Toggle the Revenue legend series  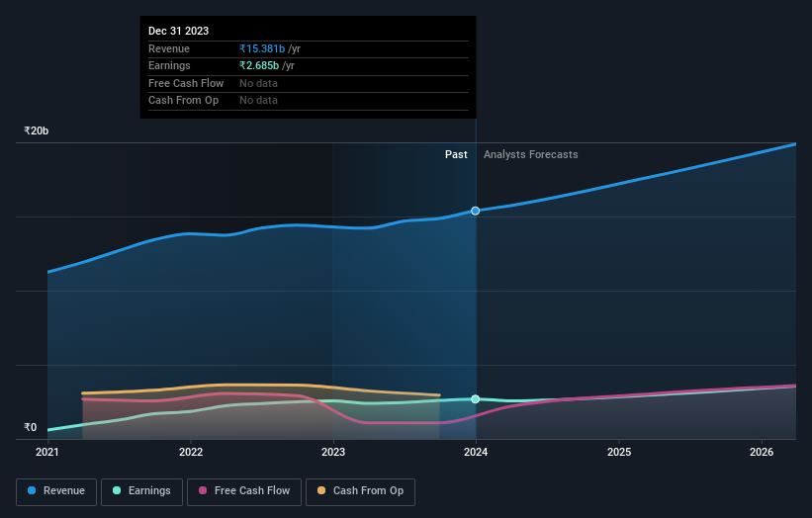point(56,491)
